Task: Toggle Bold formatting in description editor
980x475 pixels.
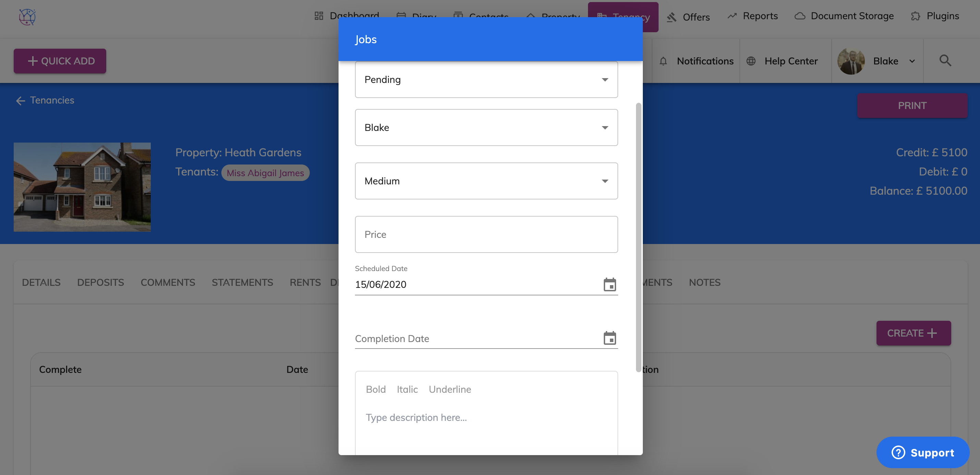Action: pyautogui.click(x=376, y=389)
